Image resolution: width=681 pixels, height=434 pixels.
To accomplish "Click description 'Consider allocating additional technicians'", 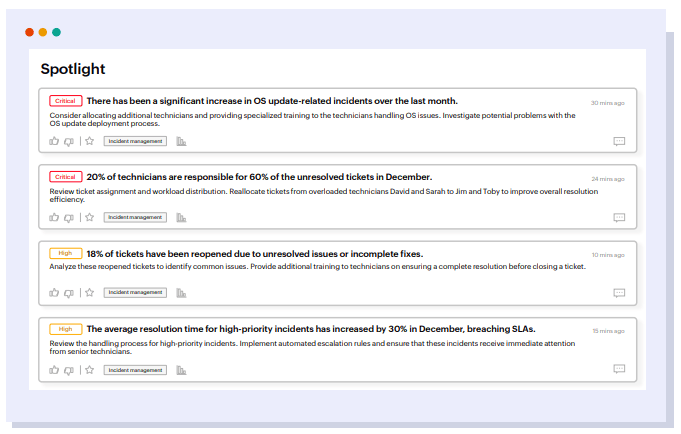I will (312, 119).
